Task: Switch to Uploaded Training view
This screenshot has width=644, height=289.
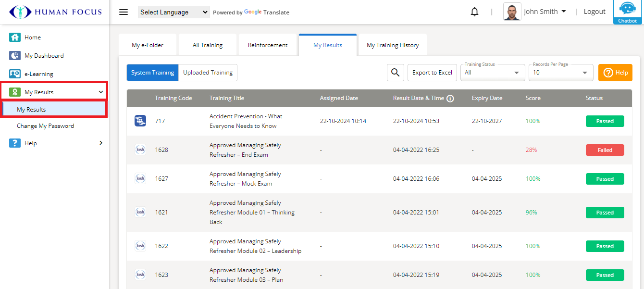Action: [208, 73]
